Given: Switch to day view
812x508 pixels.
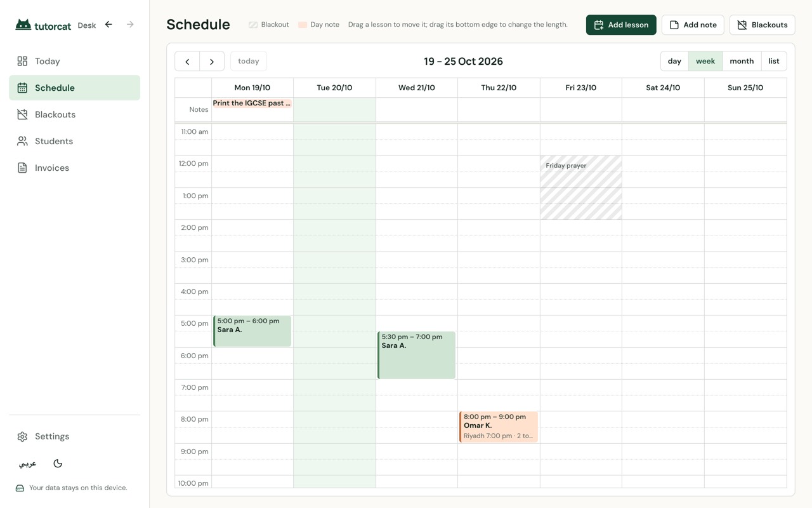Looking at the screenshot, I should click(x=674, y=61).
